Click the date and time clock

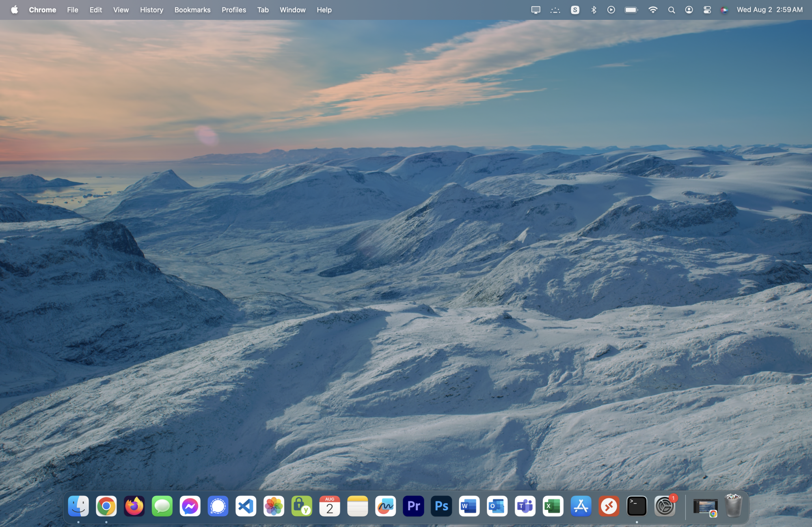coord(769,10)
